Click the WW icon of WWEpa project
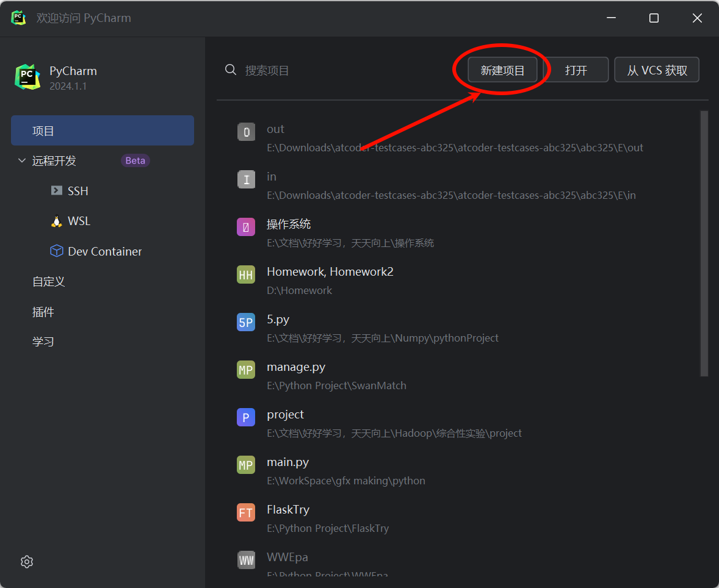Screen dimensions: 719x588 (x=246, y=560)
